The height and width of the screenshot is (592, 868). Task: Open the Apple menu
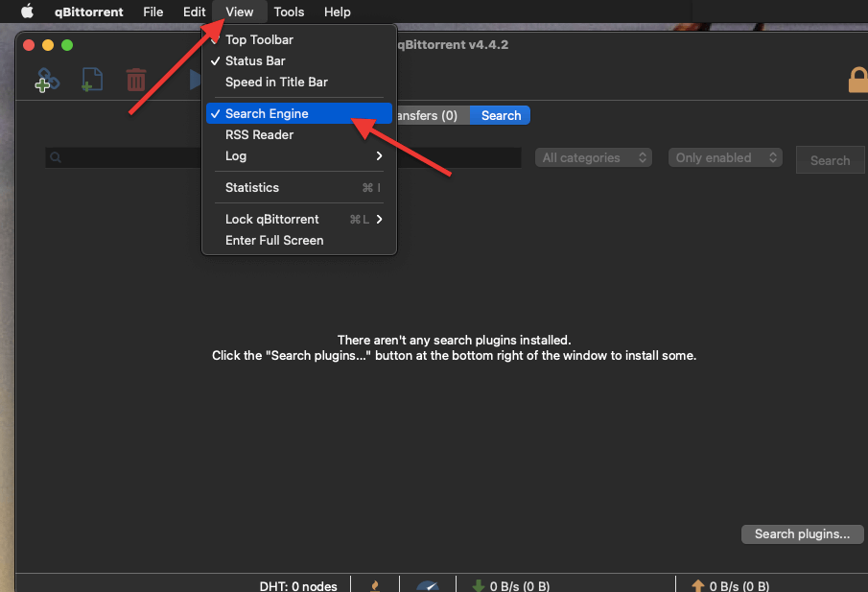[x=27, y=12]
